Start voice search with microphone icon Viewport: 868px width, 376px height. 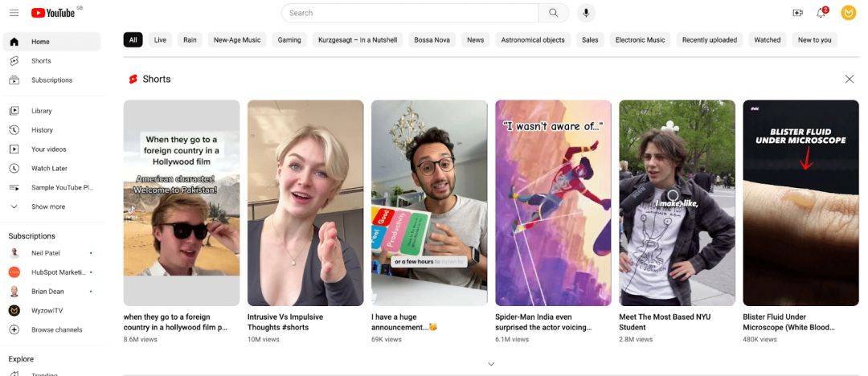pos(586,13)
